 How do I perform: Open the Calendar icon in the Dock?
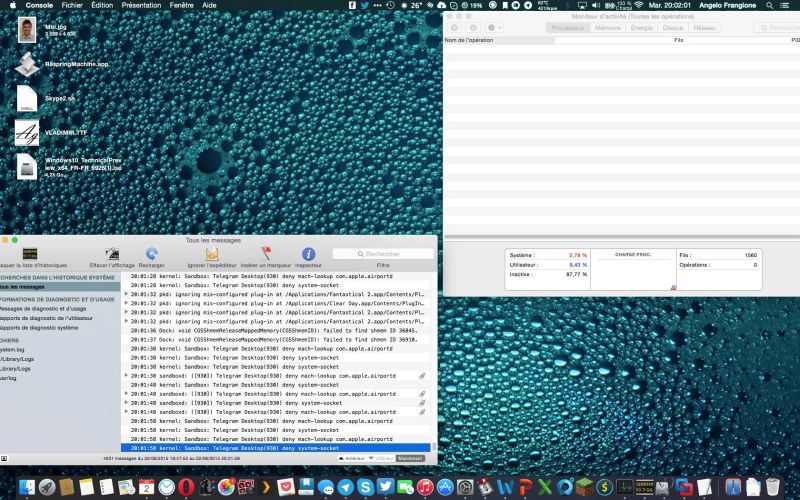point(146,487)
